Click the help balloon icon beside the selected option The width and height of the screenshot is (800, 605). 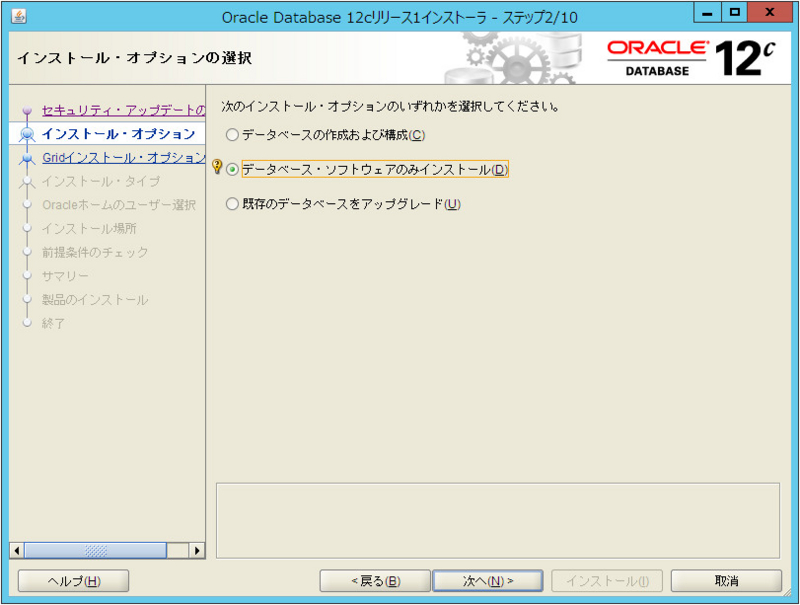click(x=219, y=169)
